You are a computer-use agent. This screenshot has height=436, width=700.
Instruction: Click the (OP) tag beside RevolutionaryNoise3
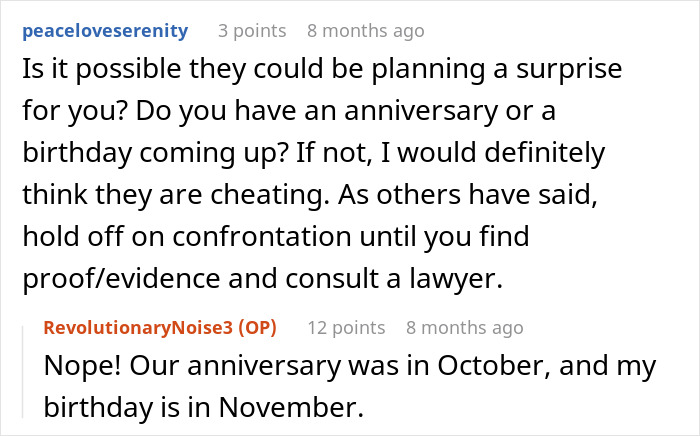tap(258, 328)
